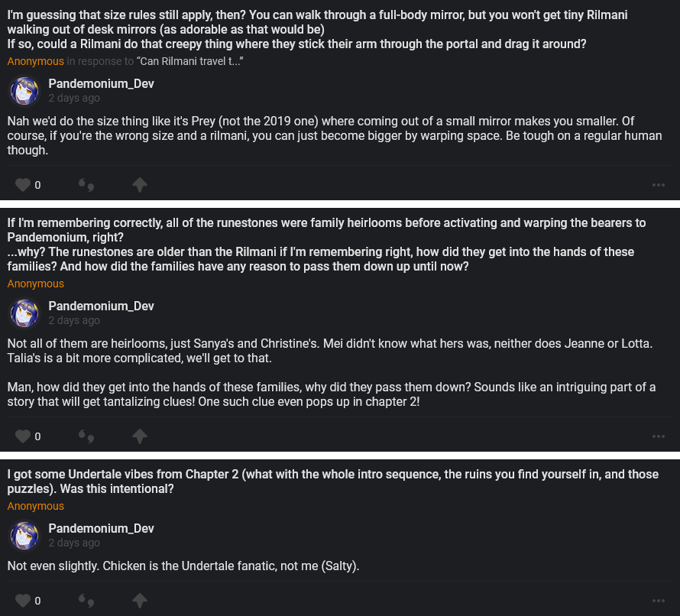Click Pandemonium_Dev avatar on the Undertale answer
Image resolution: width=680 pixels, height=616 pixels.
(24, 536)
